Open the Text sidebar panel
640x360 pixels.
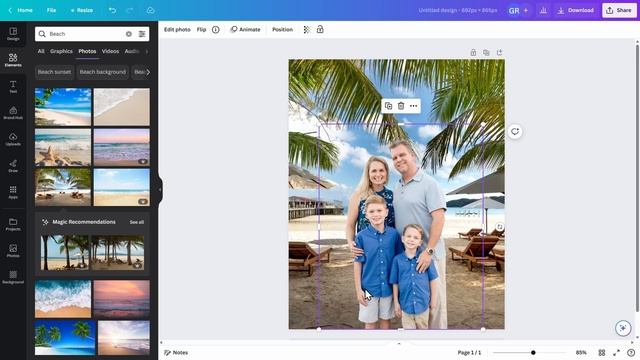13,87
